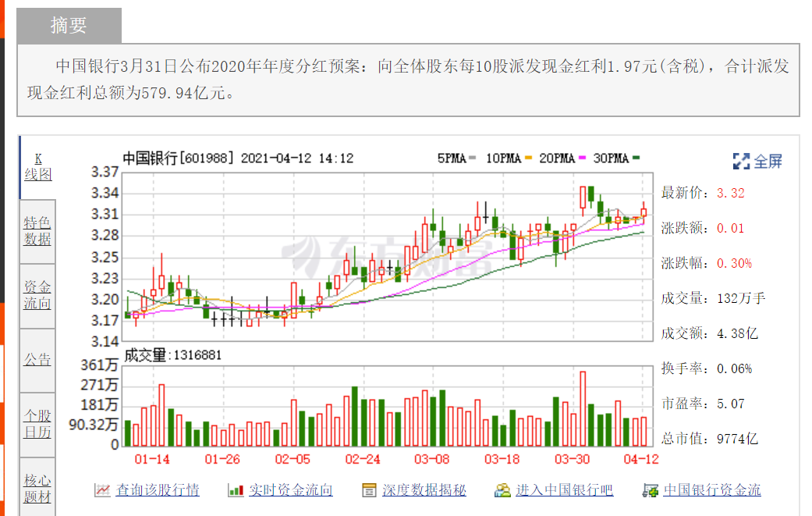Click the latest price value 3.32
The width and height of the screenshot is (812, 516).
731,194
